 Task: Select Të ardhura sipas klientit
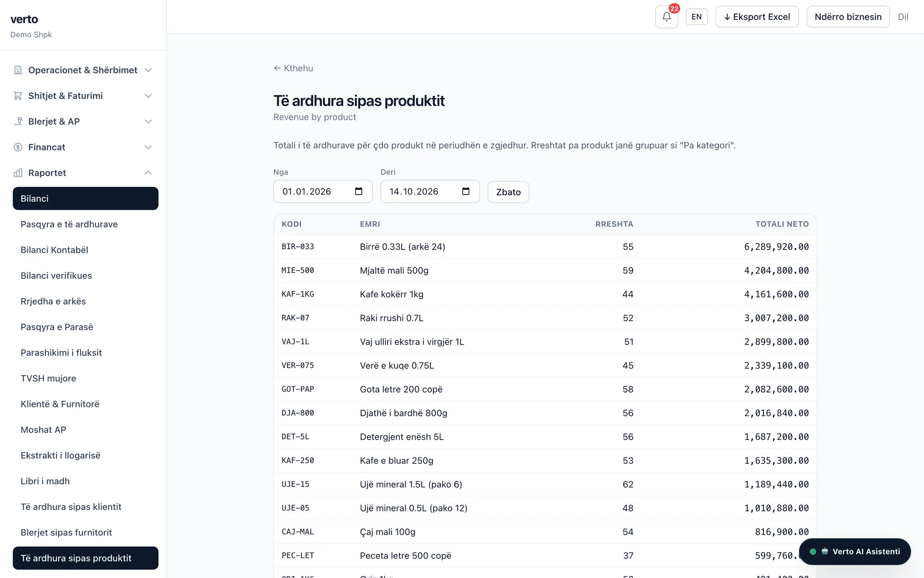(x=85, y=507)
